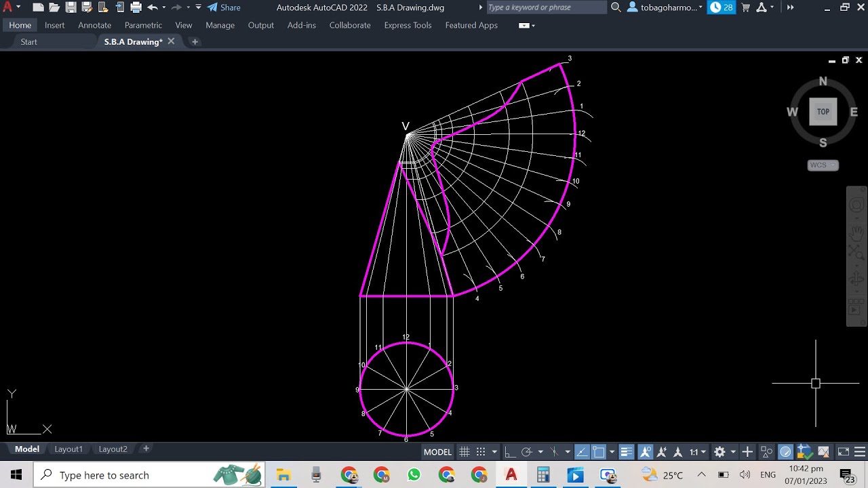Click the keyword search input field
Image resolution: width=868 pixels, height=488 pixels.
click(546, 7)
